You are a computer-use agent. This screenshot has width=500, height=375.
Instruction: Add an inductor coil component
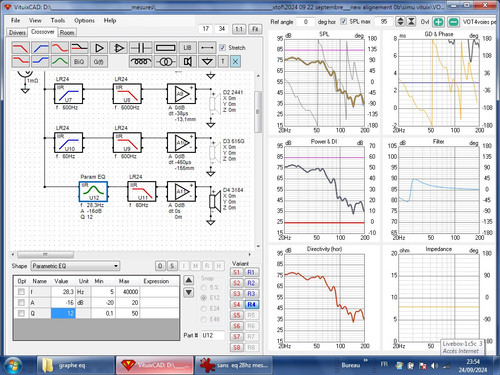[x=141, y=62]
